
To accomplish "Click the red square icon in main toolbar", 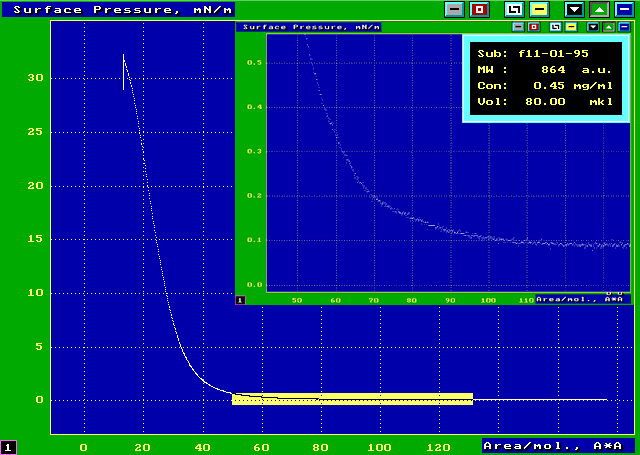I will pyautogui.click(x=479, y=9).
